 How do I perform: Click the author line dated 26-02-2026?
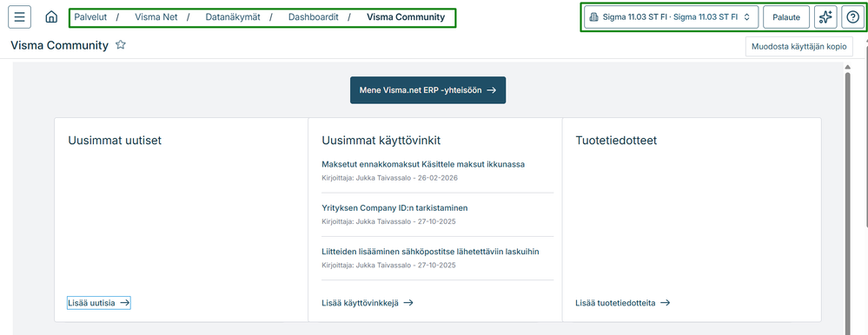point(390,178)
